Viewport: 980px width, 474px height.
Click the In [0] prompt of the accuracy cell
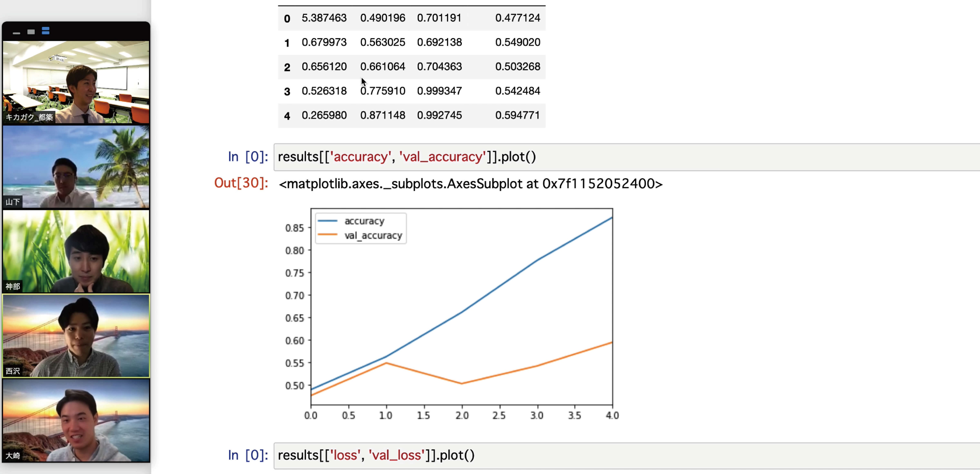(x=248, y=157)
